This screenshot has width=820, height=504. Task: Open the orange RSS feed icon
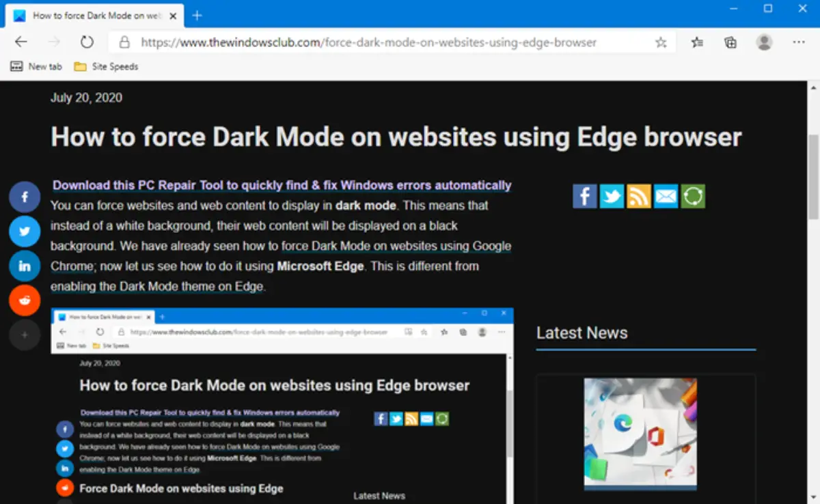(639, 196)
